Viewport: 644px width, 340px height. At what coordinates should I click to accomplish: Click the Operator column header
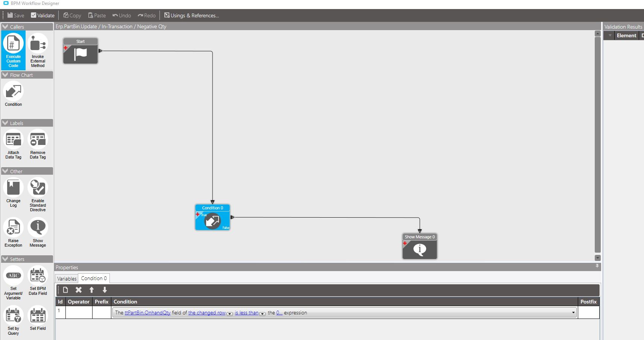coord(79,302)
